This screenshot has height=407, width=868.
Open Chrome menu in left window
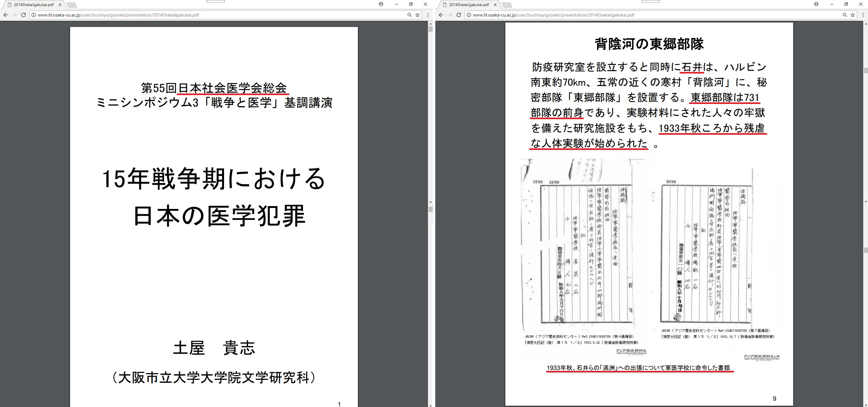tap(428, 15)
